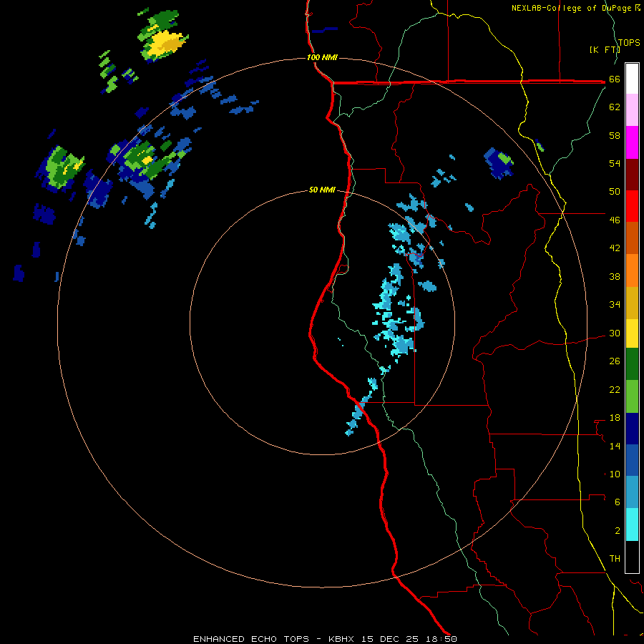Click the "[K FT]" units label
Viewport: 644px width, 644px height.
point(605,49)
